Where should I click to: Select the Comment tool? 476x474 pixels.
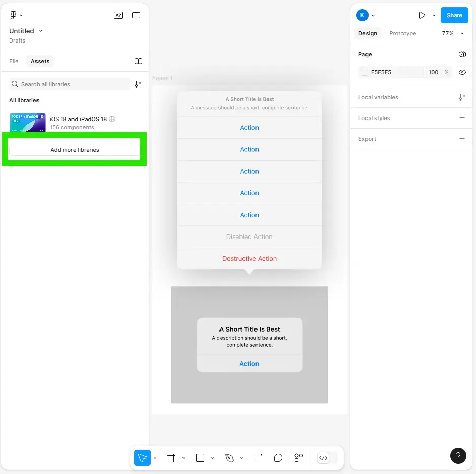(278, 458)
